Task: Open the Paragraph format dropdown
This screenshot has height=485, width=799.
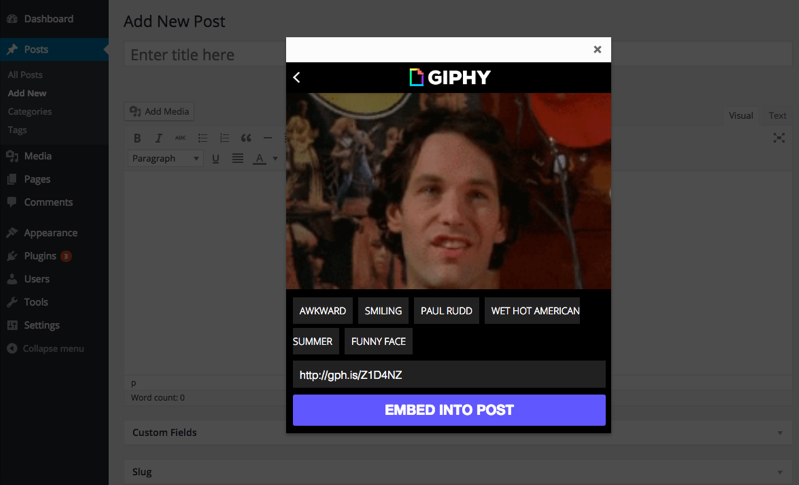Action: (165, 158)
